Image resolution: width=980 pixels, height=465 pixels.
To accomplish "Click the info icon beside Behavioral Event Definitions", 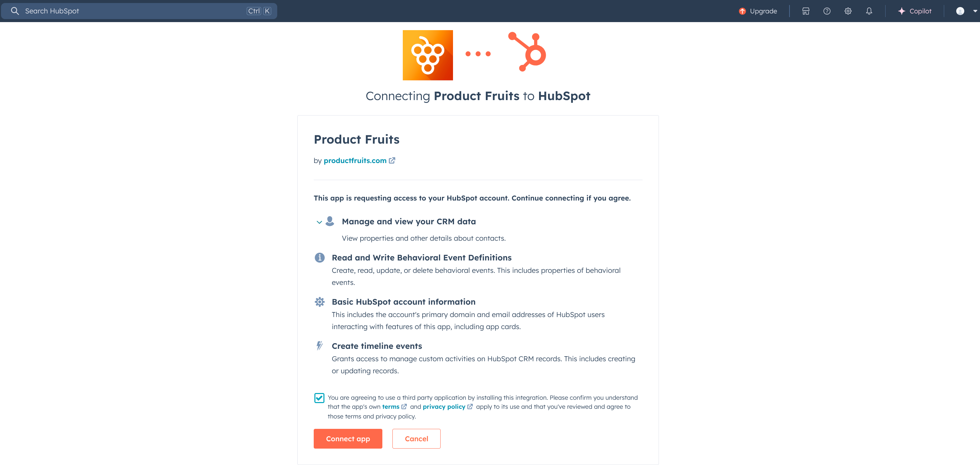I will (x=319, y=258).
